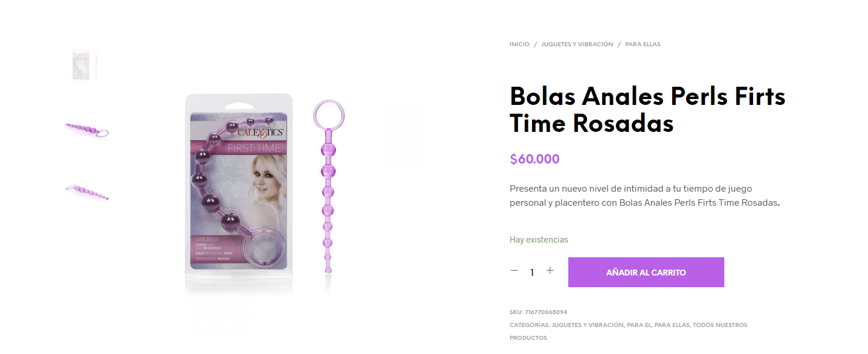Click the Hay existencias stock status
Viewport: 868px width, 354px height.
(x=538, y=240)
